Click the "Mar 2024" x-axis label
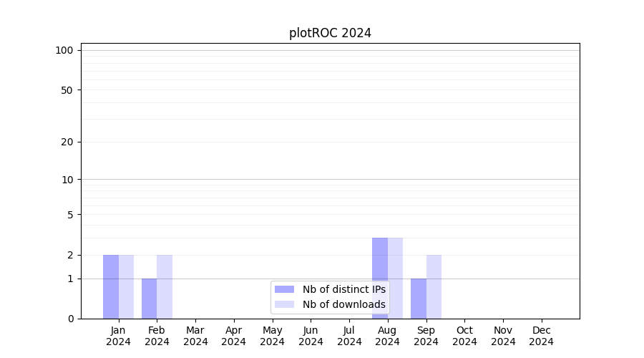This screenshot has width=644, height=358. 195,336
